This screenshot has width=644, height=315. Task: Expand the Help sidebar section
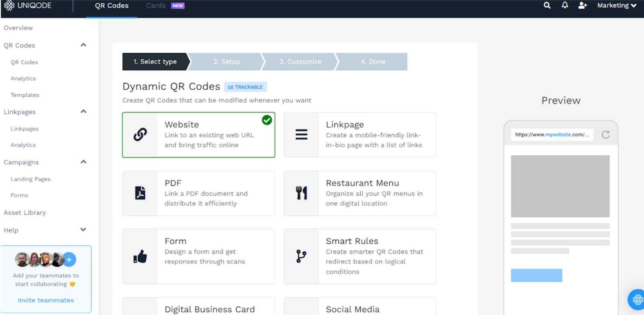click(x=83, y=230)
